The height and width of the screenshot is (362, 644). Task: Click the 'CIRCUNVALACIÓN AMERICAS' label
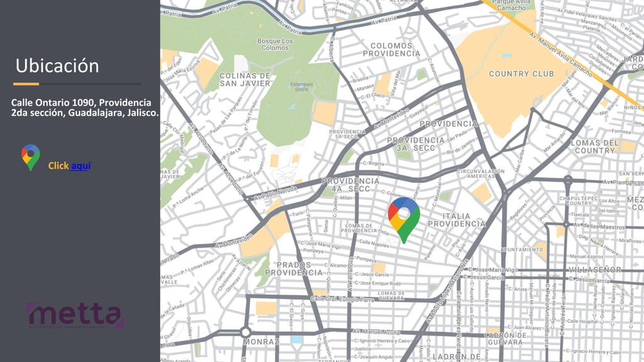tap(481, 173)
